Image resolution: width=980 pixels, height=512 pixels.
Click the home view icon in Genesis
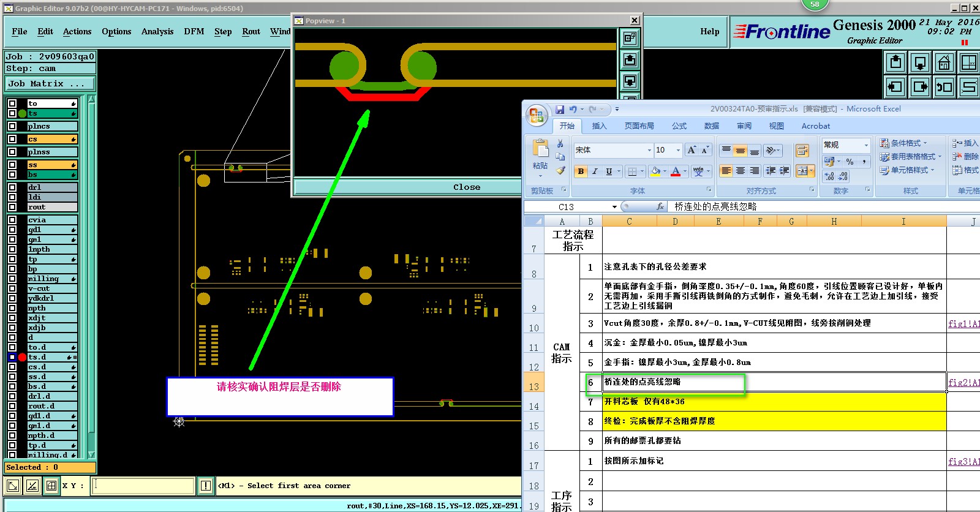click(944, 62)
